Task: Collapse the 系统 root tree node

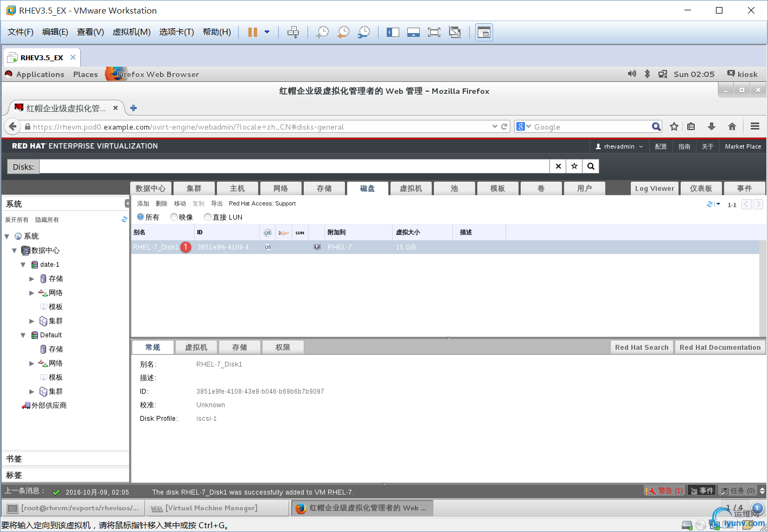Action: point(7,236)
